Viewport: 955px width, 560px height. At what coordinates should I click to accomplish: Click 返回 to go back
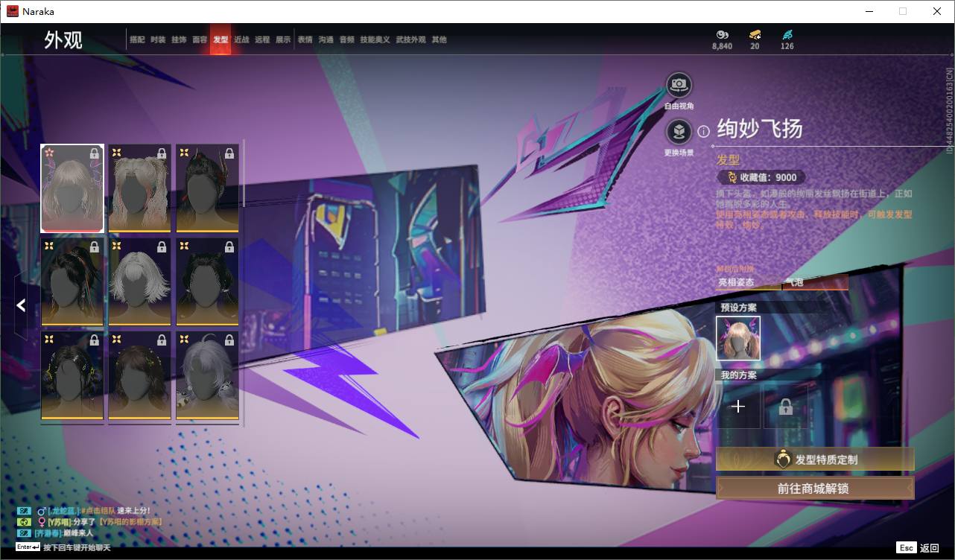click(x=930, y=548)
